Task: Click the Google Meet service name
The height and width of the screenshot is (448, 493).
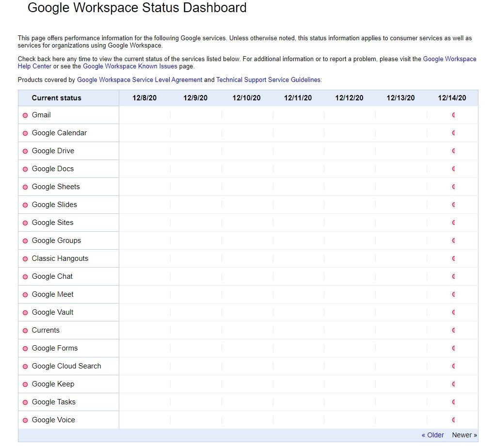Action: click(x=52, y=294)
